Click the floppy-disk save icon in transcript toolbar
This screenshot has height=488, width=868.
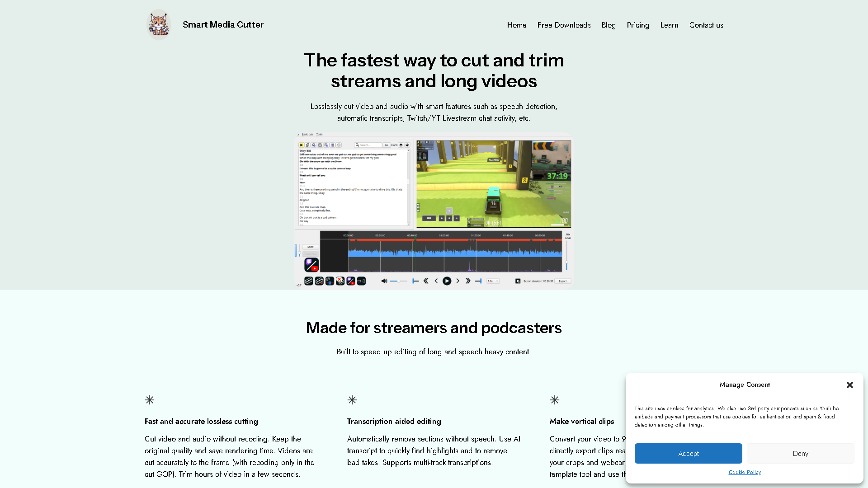(320, 145)
